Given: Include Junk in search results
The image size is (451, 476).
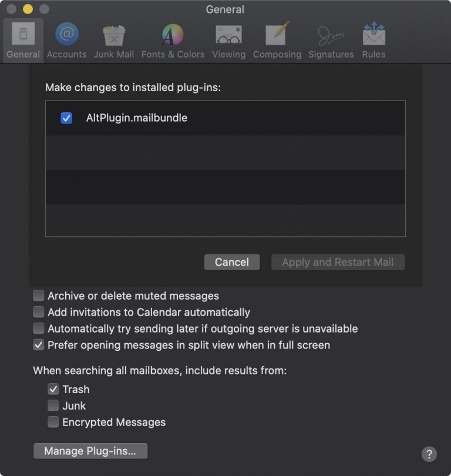Looking at the screenshot, I should click(x=53, y=405).
